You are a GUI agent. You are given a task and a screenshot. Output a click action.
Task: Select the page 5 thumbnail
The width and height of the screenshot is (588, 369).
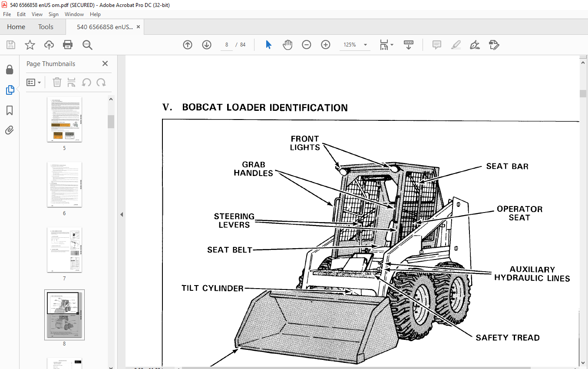(64, 120)
